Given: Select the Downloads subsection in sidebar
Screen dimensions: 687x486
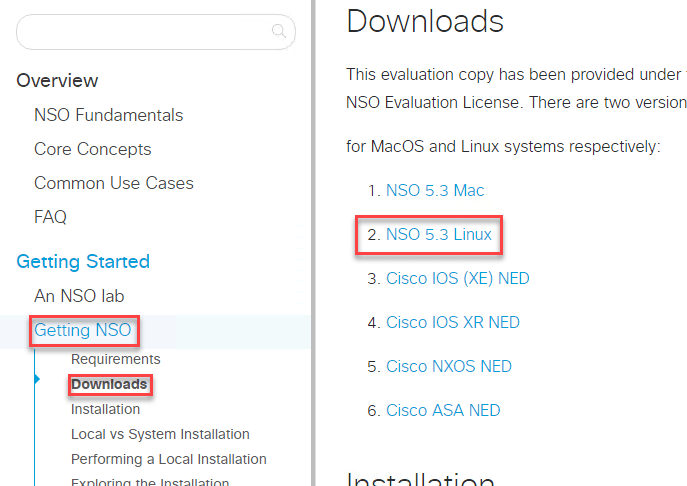Looking at the screenshot, I should (109, 384).
